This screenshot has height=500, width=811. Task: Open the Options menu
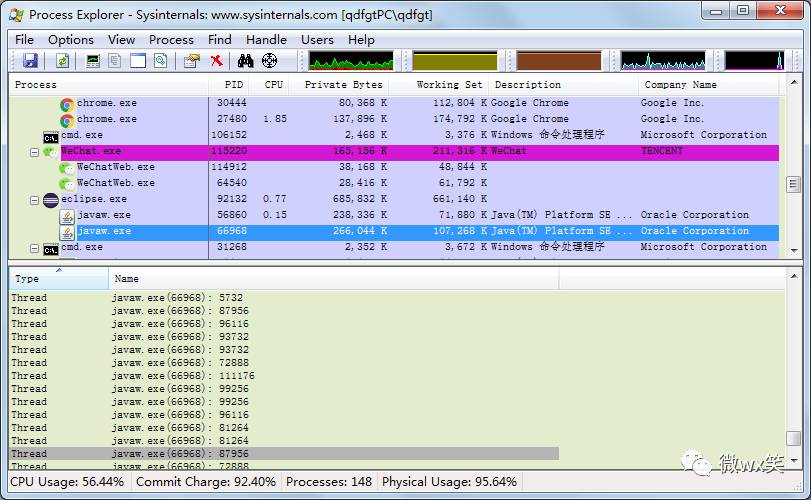[x=71, y=40]
